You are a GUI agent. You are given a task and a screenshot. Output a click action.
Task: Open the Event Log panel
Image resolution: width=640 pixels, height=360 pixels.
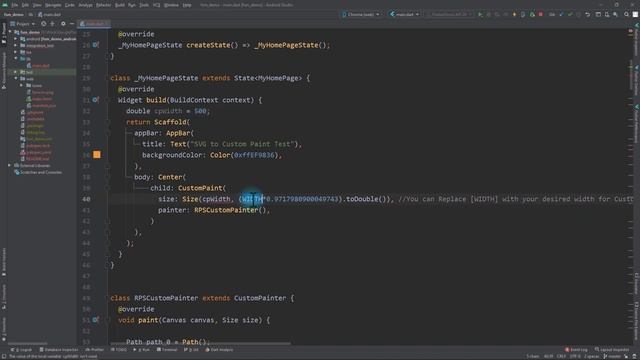[x=576, y=350]
